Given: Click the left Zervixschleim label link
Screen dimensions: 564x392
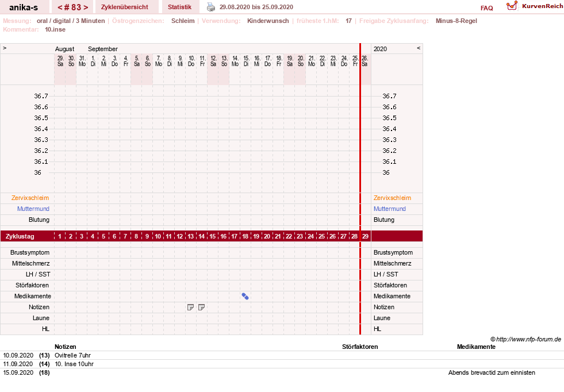Looking at the screenshot, I should coord(30,198).
